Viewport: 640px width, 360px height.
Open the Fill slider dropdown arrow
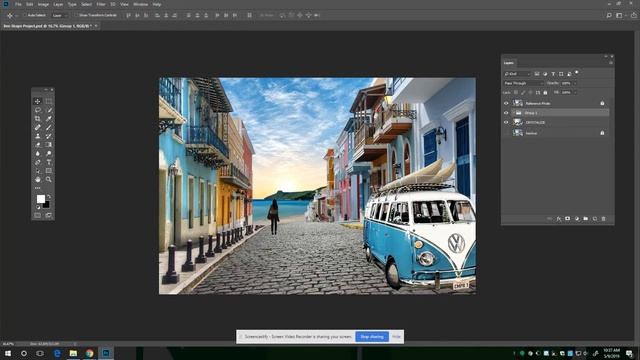pos(575,93)
